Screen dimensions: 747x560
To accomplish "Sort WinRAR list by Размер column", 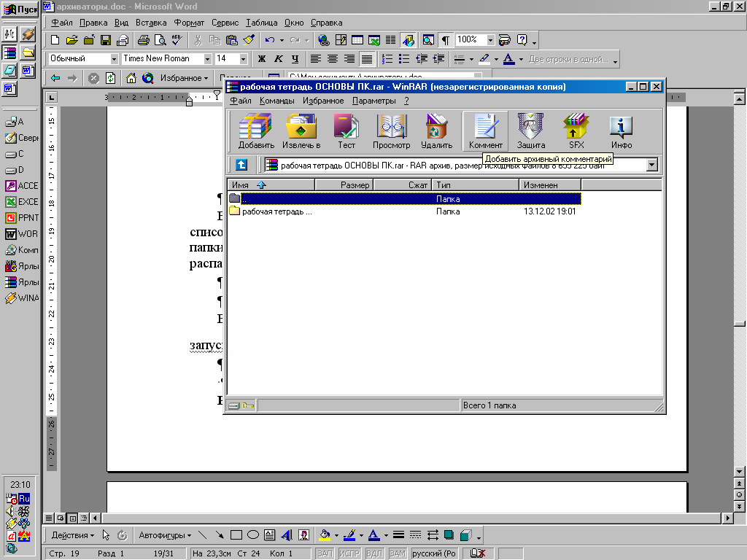I will 344,184.
